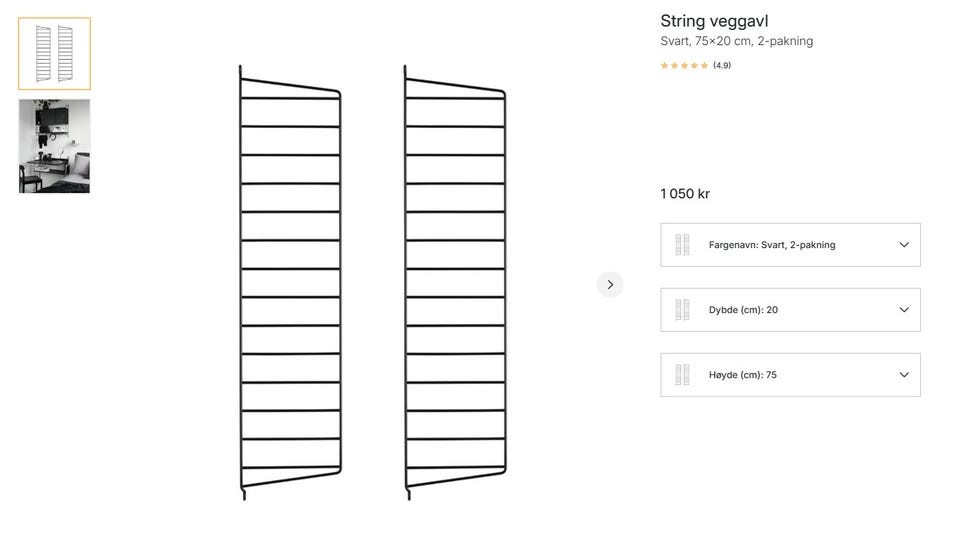Click the String veggavl product title

tap(714, 21)
